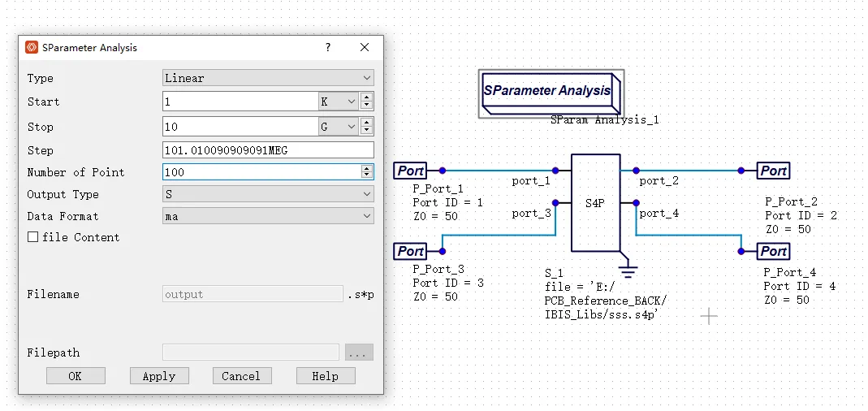Click the Apply button

(159, 375)
